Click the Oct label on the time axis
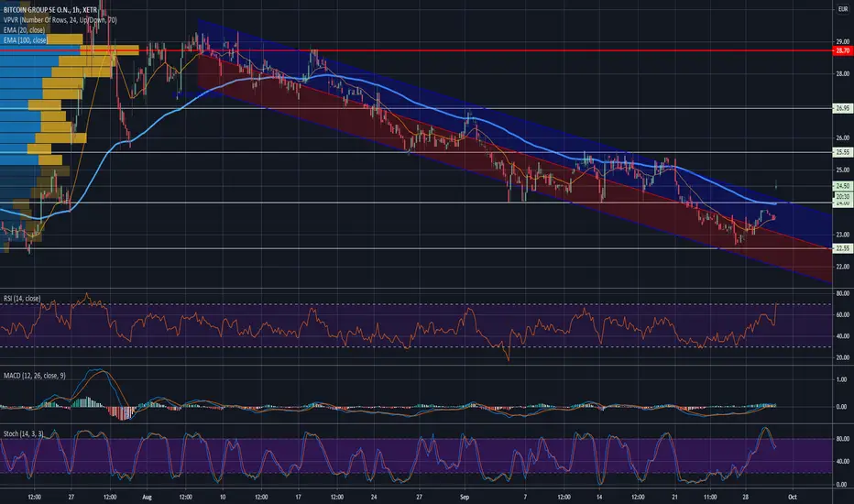 (793, 497)
